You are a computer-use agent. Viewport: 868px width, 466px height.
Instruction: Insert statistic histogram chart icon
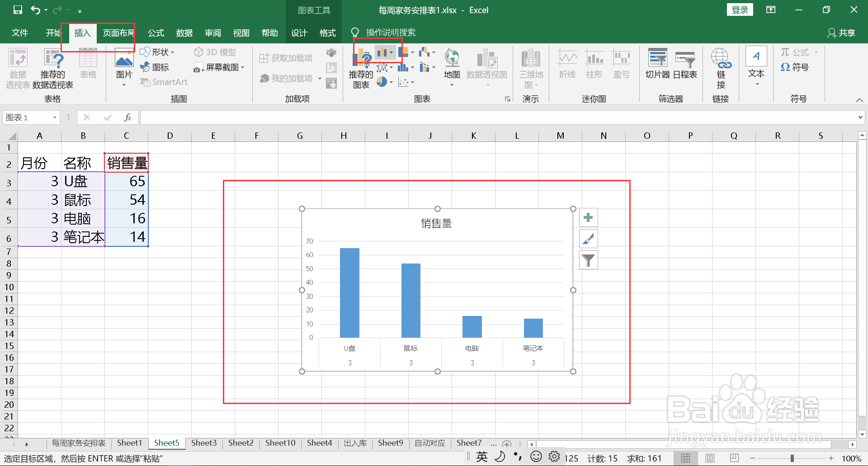coord(403,67)
